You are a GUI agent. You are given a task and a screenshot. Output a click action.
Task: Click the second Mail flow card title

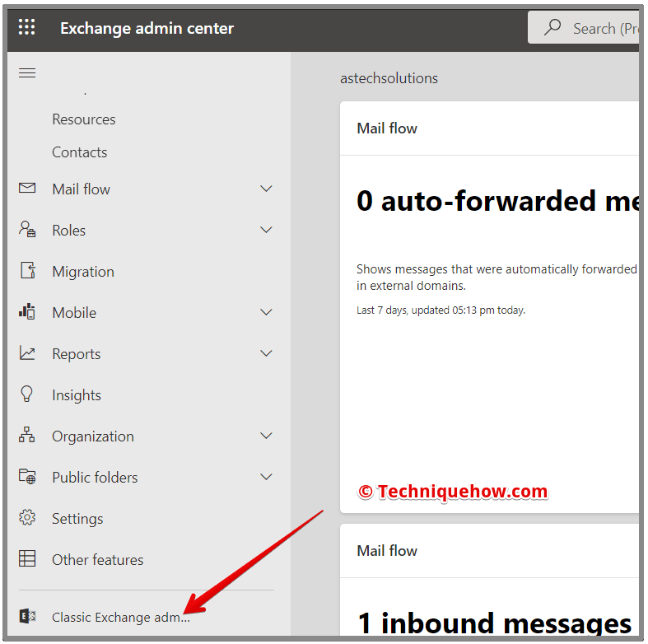pos(387,551)
